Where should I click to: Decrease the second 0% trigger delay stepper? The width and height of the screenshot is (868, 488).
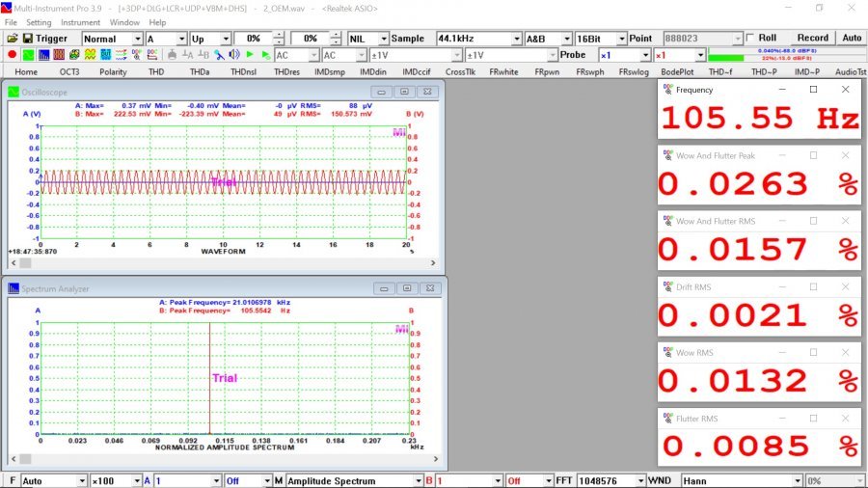point(336,42)
